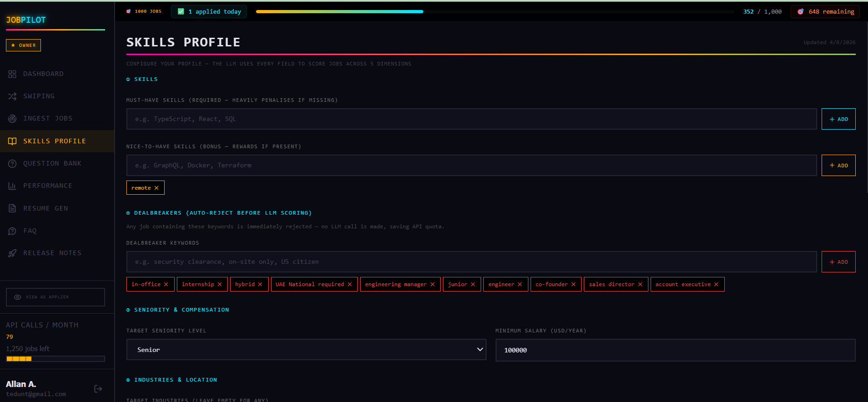Click the 352 / 1,000 jobs progress bar

(x=494, y=12)
